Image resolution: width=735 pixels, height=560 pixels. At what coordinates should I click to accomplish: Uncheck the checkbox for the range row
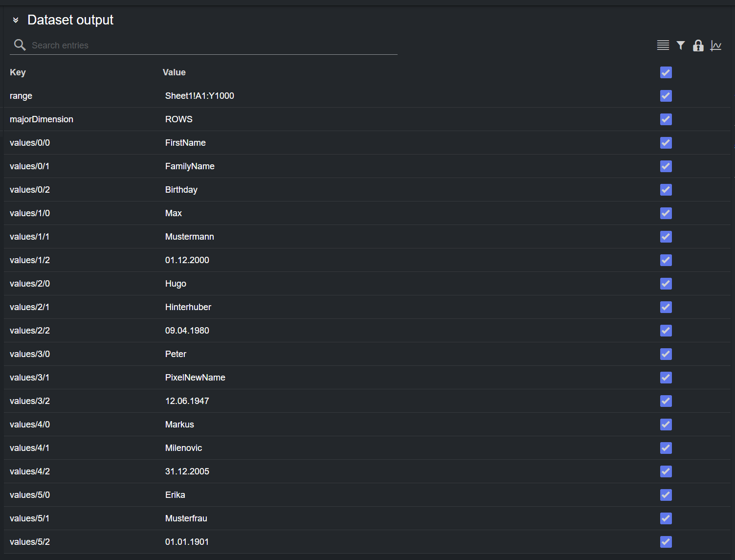[x=666, y=96]
